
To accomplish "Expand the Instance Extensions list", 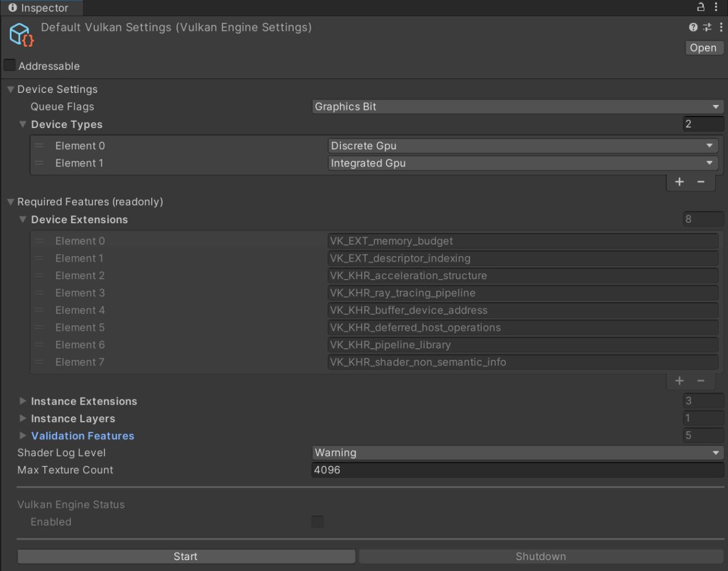I will point(23,401).
